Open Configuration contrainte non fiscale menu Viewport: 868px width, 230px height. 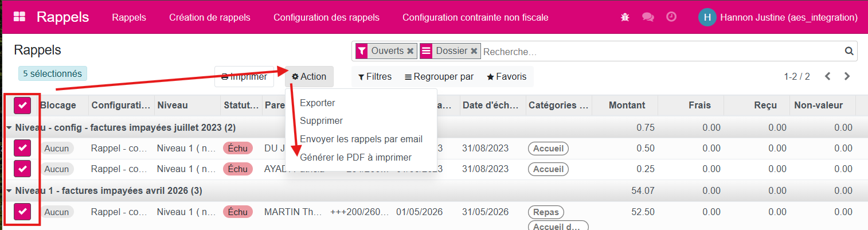tap(475, 17)
